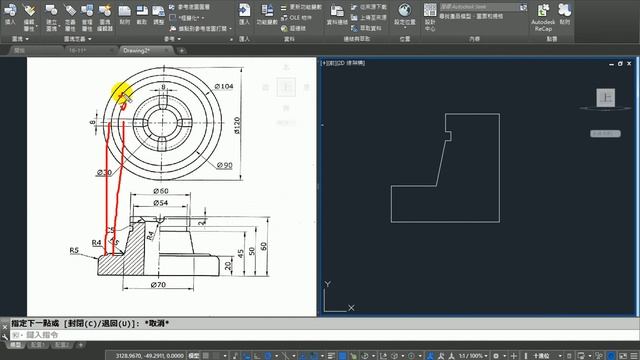Insert a Field (功能變數) icon
This screenshot has height=360, width=640.
pyautogui.click(x=267, y=15)
